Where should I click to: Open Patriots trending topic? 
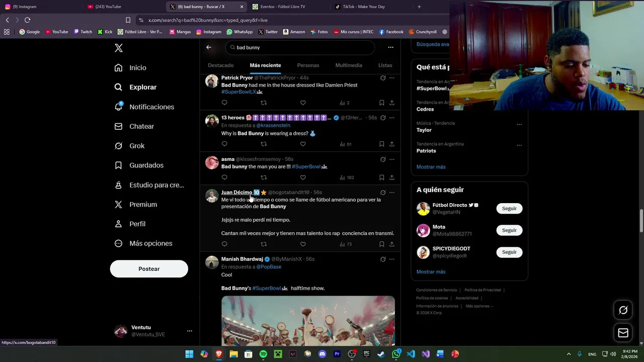[426, 151]
